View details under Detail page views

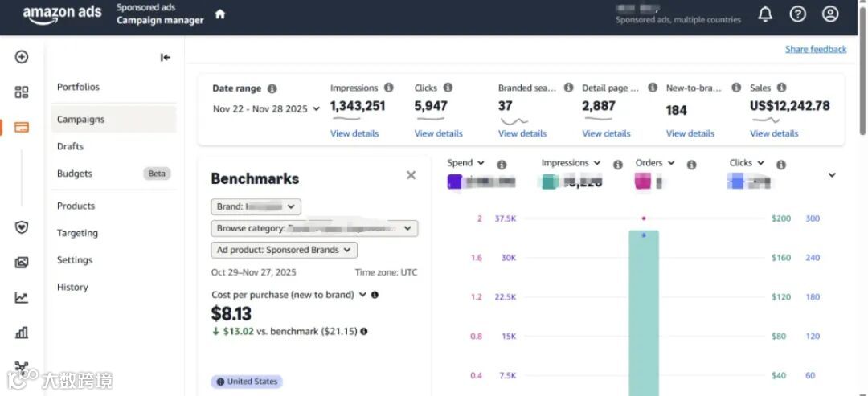[x=606, y=133]
